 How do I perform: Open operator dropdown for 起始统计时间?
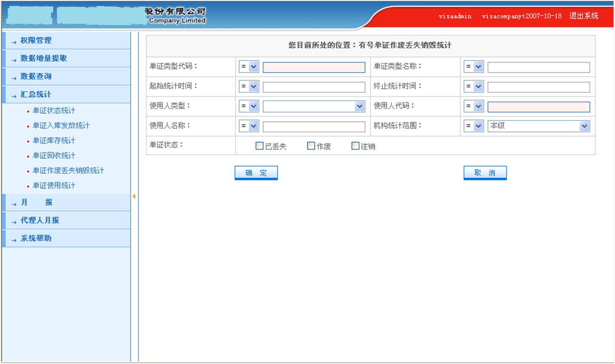249,87
